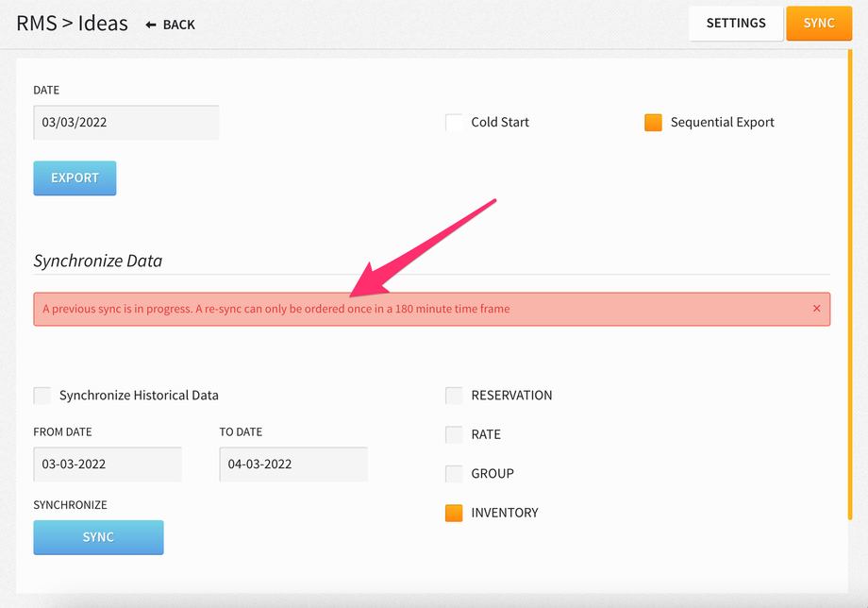The width and height of the screenshot is (868, 608).
Task: Click the previous sync in progress message text
Action: [276, 309]
